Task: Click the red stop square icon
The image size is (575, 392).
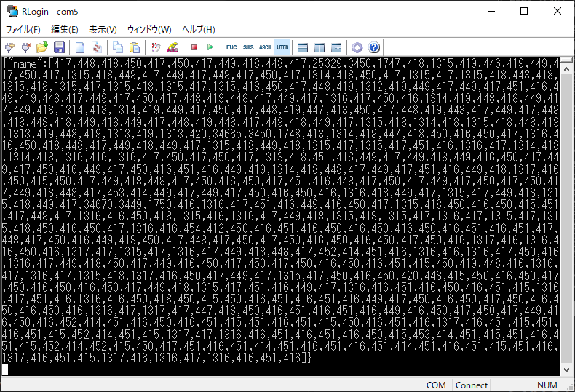Action: coord(194,47)
